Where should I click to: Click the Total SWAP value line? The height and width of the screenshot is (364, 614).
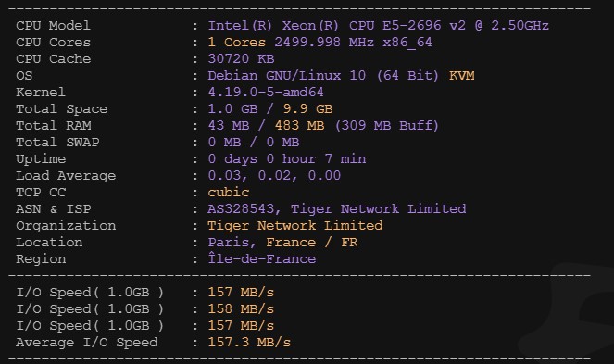pos(254,142)
